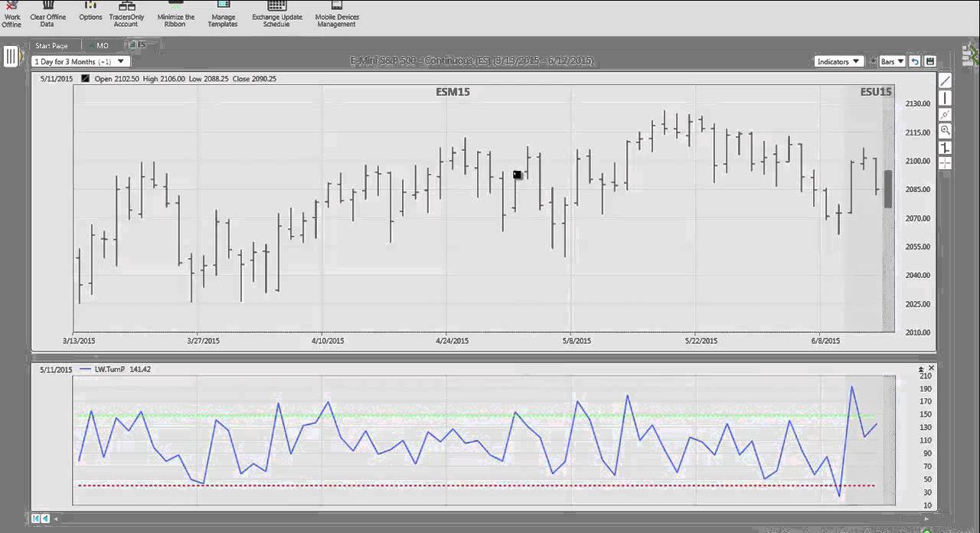
Task: Click the 2130.00 price axis label
Action: (x=917, y=103)
